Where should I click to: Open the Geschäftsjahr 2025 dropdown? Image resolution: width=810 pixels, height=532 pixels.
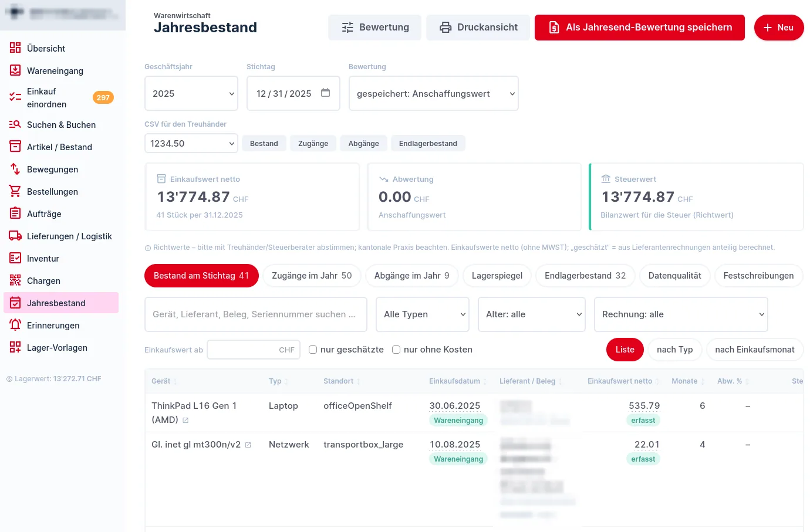tap(191, 93)
